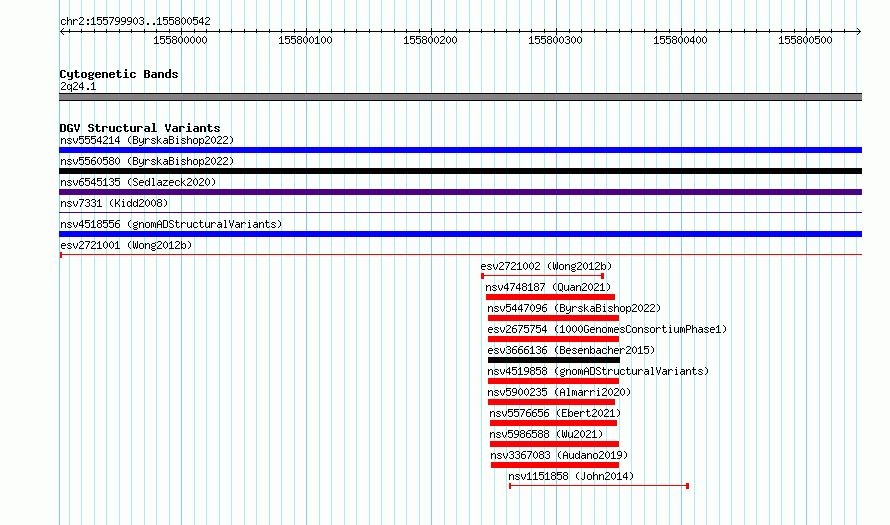The image size is (890, 525).
Task: Select the nsv5554214 blue variant bar
Action: [460, 150]
